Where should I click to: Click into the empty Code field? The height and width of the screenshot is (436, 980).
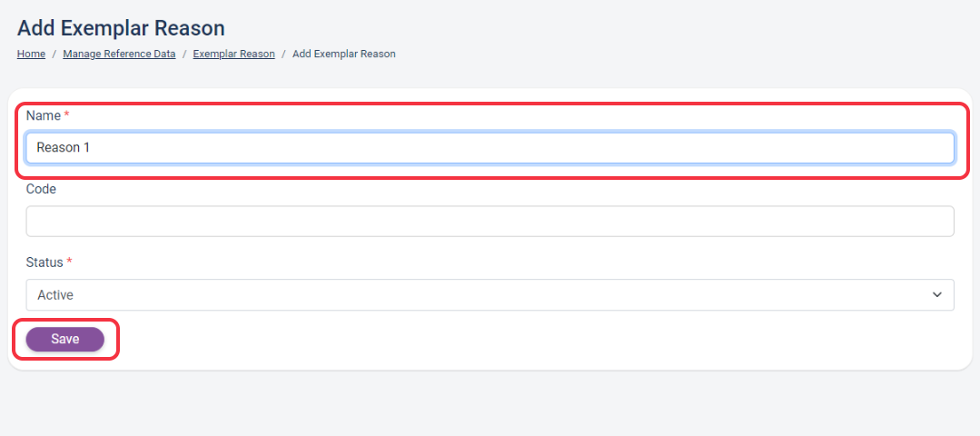(490, 221)
